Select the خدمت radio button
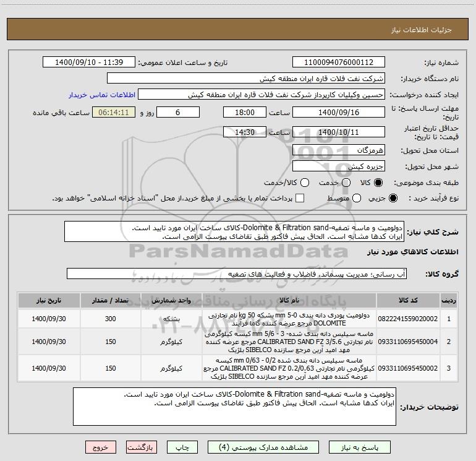The image size is (476, 461). (x=346, y=183)
